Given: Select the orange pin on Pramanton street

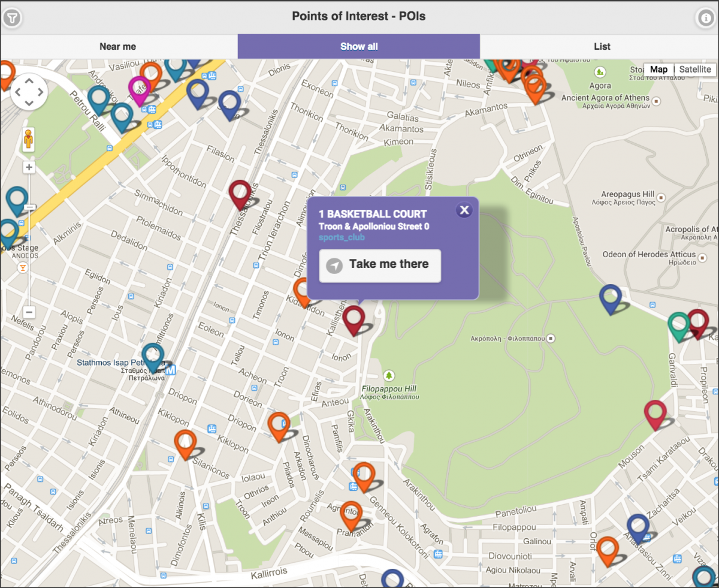Looking at the screenshot, I should pyautogui.click(x=351, y=515).
